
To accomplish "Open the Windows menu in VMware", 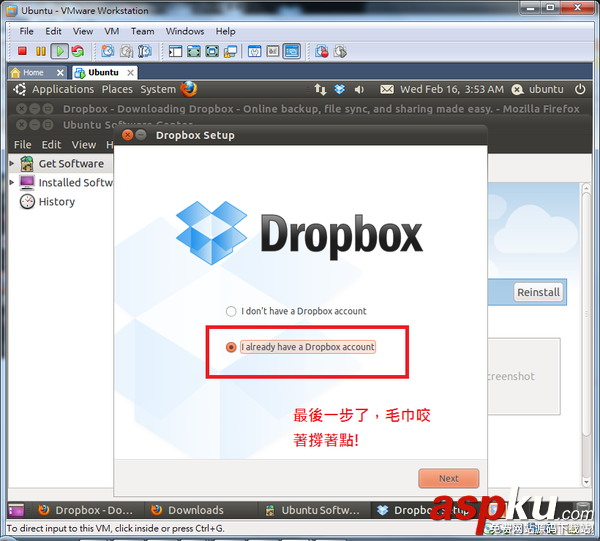I will 184,31.
